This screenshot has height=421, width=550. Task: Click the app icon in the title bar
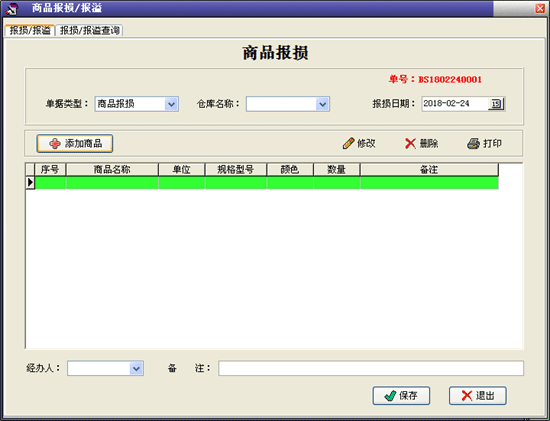click(x=12, y=8)
